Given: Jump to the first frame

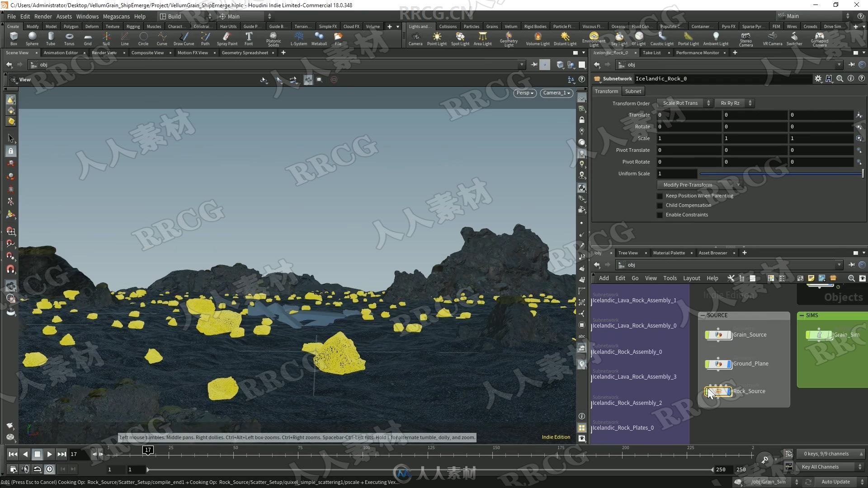Looking at the screenshot, I should [13, 455].
